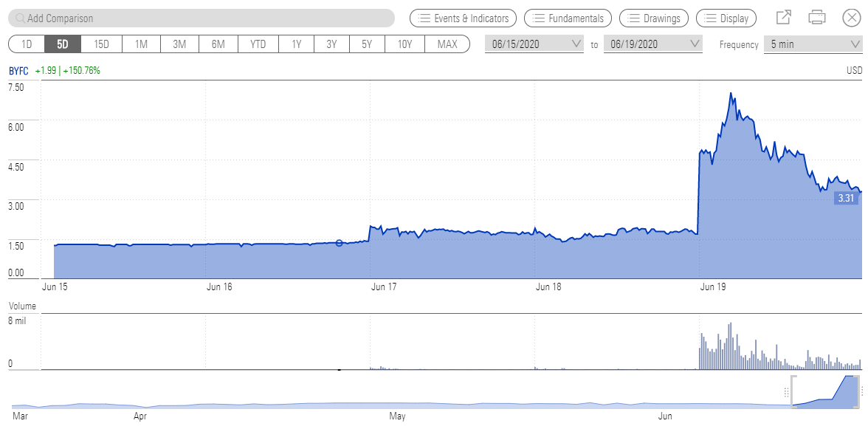The height and width of the screenshot is (429, 868).
Task: Click the BYFC ticker label
Action: tap(20, 71)
